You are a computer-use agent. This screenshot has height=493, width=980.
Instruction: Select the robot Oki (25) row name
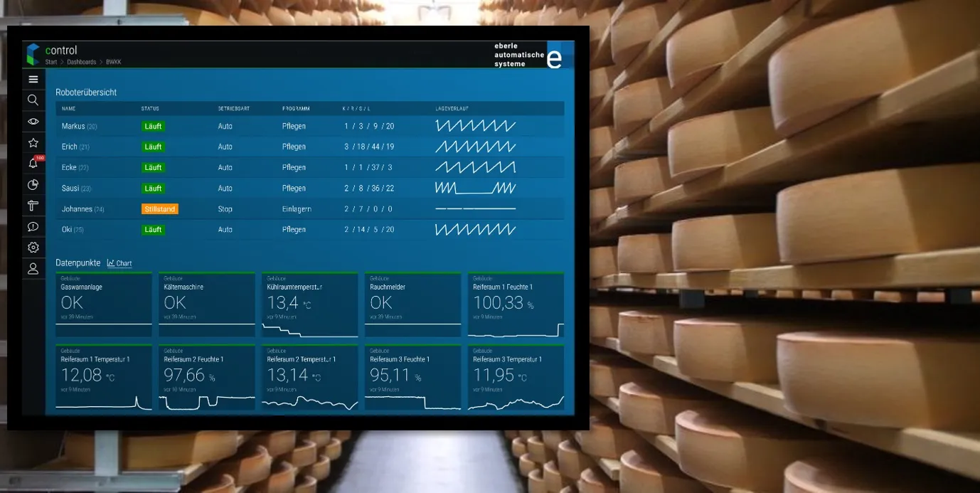click(x=73, y=230)
